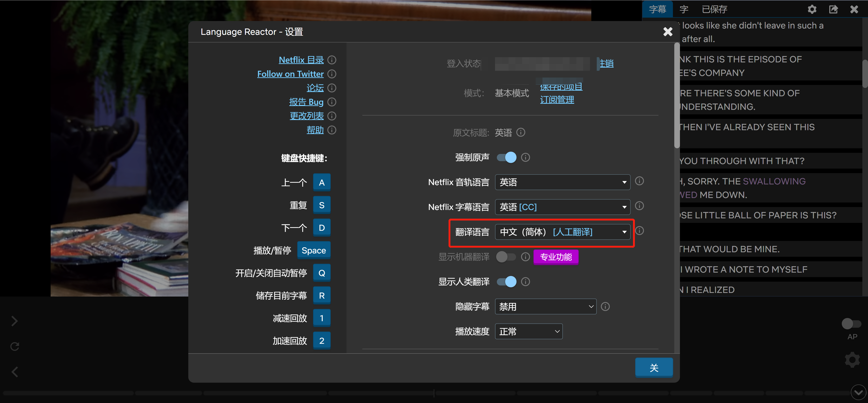
Task: Click info icon next to 更改列表
Action: point(332,116)
